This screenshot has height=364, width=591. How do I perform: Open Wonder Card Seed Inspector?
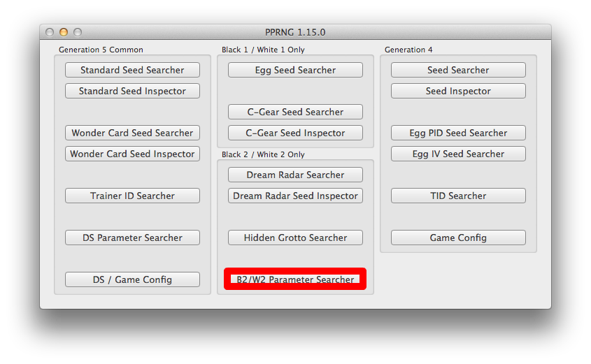[x=132, y=154]
